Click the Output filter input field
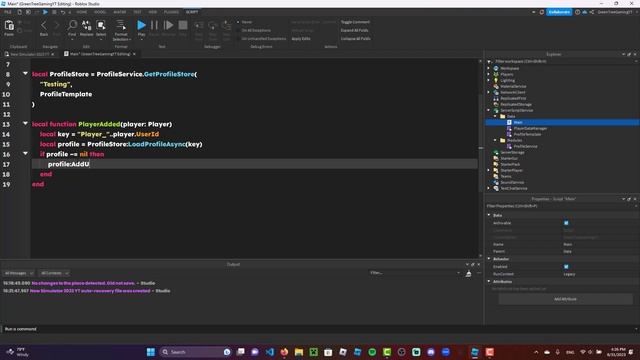The width and height of the screenshot is (640, 360). coord(414,273)
